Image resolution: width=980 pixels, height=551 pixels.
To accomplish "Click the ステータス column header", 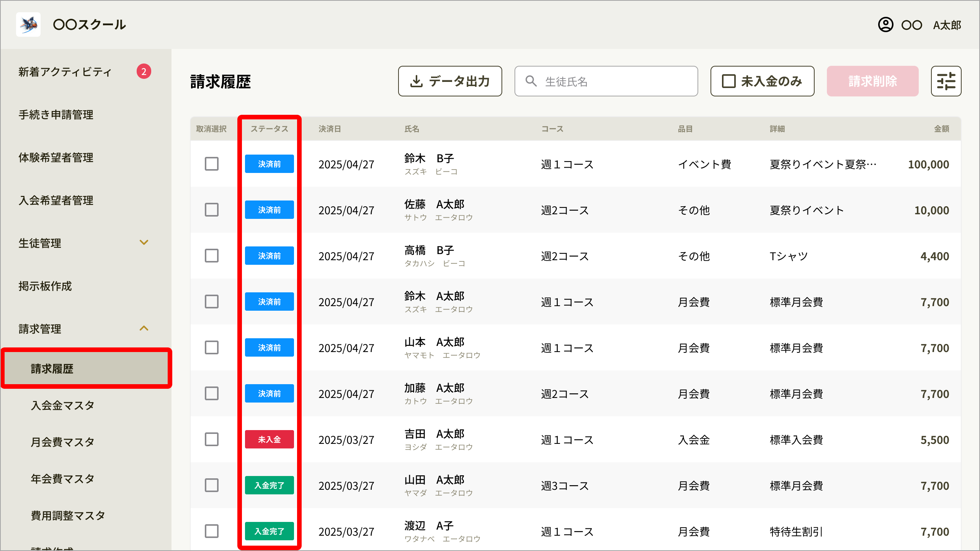I will tap(269, 129).
